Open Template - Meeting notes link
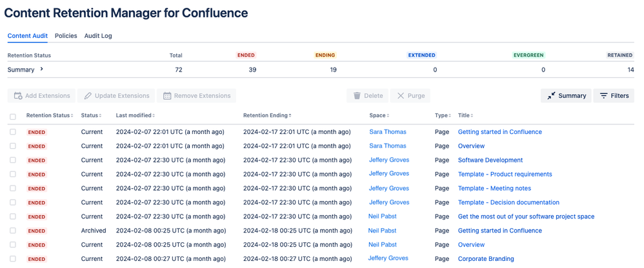This screenshot has height=268, width=644. coord(494,189)
